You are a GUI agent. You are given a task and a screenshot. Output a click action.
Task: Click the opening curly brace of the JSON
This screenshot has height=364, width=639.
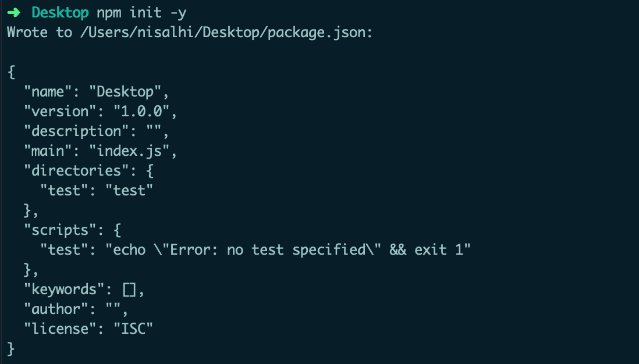click(11, 72)
